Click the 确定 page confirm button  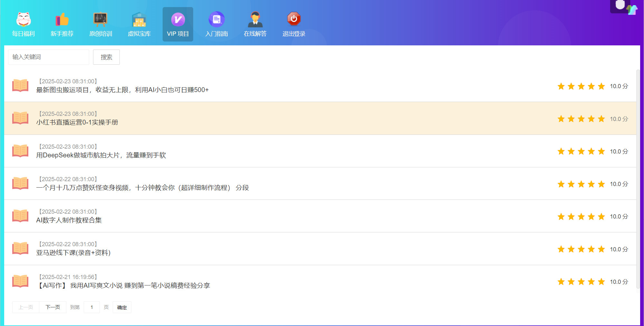pos(122,307)
